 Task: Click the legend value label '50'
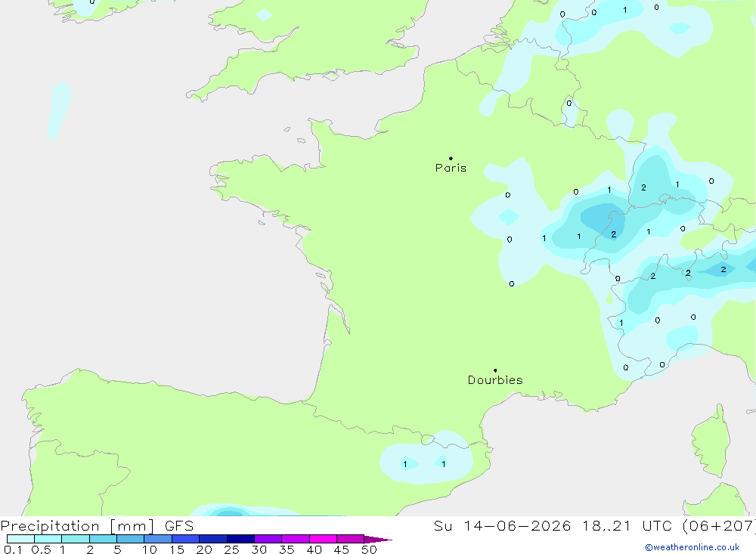click(369, 549)
